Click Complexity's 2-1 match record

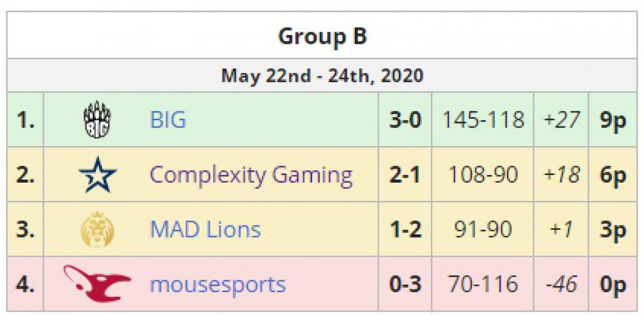click(405, 175)
